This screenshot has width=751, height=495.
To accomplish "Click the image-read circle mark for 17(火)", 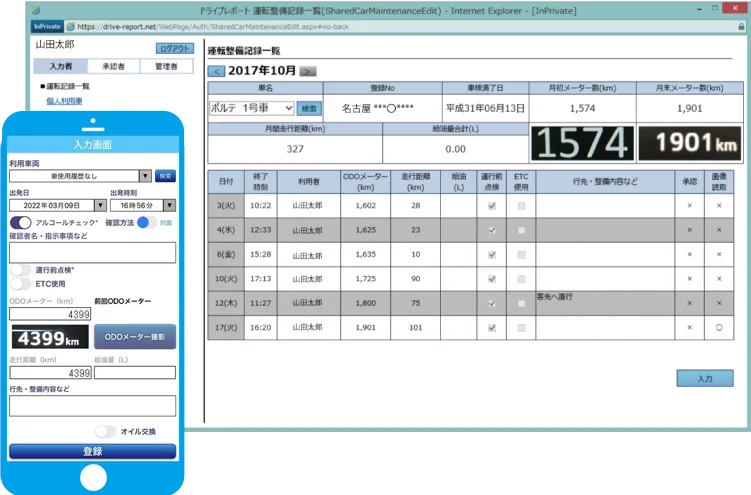I will (718, 327).
